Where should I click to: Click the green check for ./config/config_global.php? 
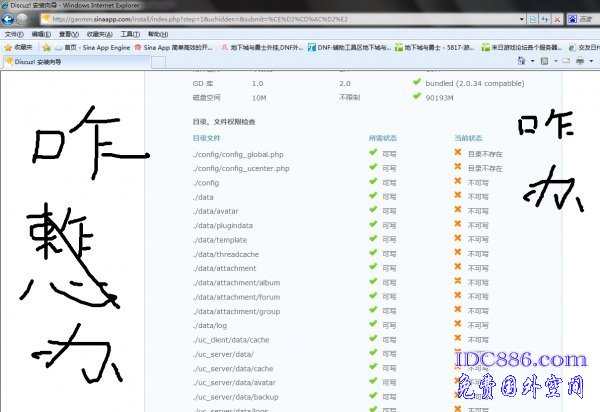373,154
